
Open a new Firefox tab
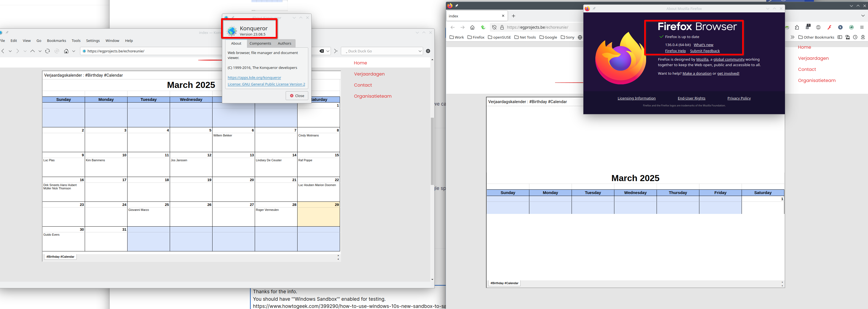tap(514, 16)
